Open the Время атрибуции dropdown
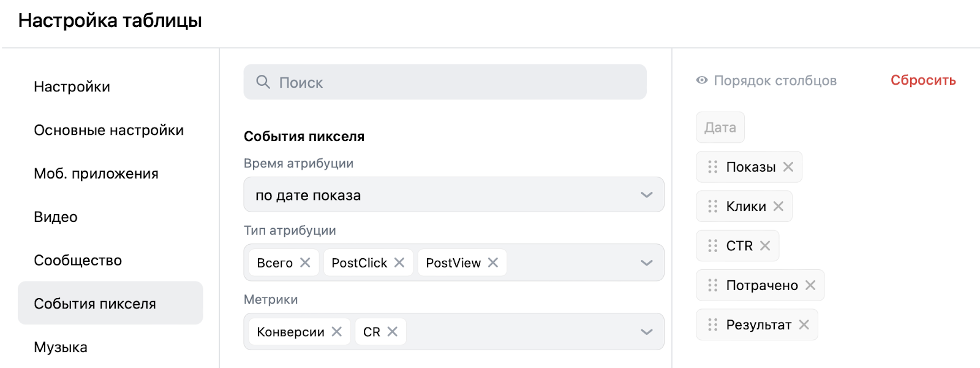 (x=454, y=194)
